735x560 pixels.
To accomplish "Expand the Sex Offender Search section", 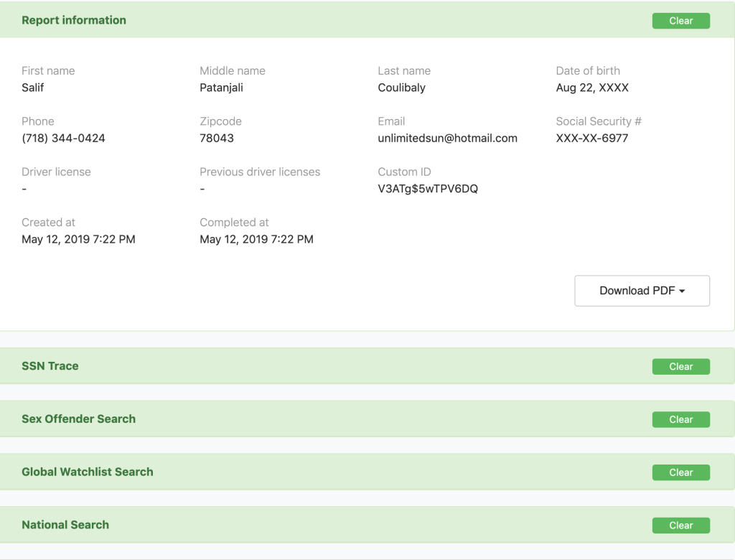I will (78, 419).
